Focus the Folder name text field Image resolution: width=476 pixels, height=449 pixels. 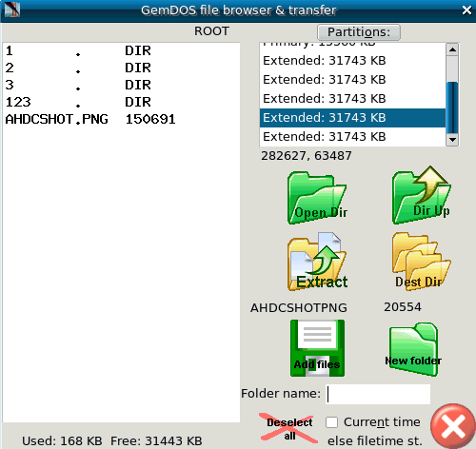coord(378,394)
